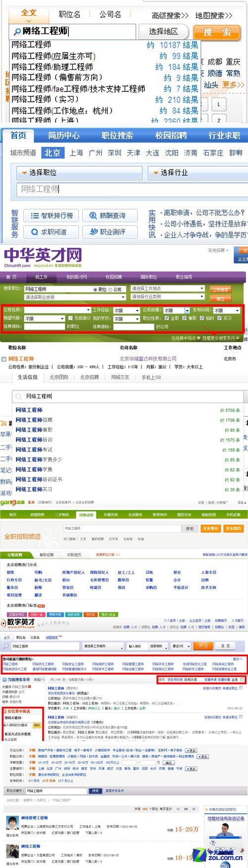The height and width of the screenshot is (868, 248).
Task: Toggle the 兼职 checkbox
Action: pyautogui.click(x=185, y=318)
